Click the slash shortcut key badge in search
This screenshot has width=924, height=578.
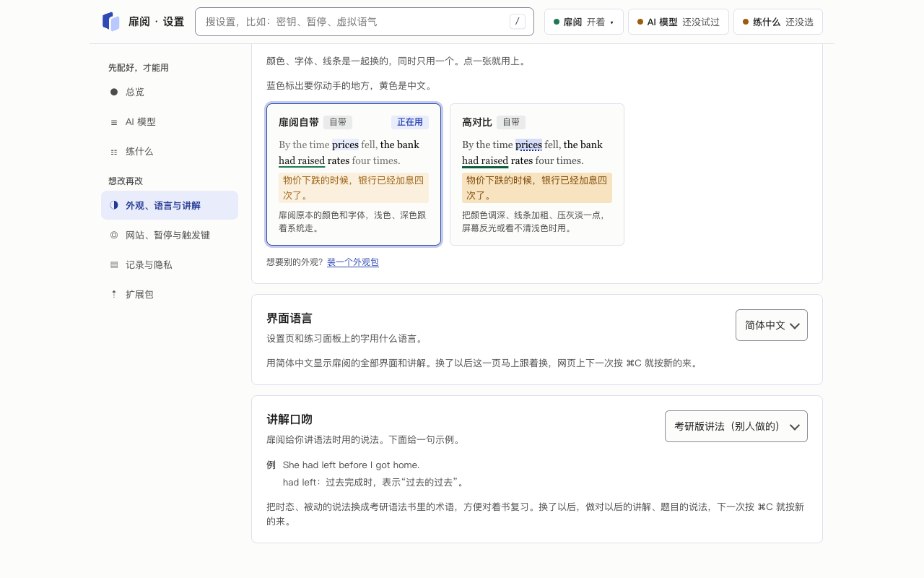pos(517,22)
